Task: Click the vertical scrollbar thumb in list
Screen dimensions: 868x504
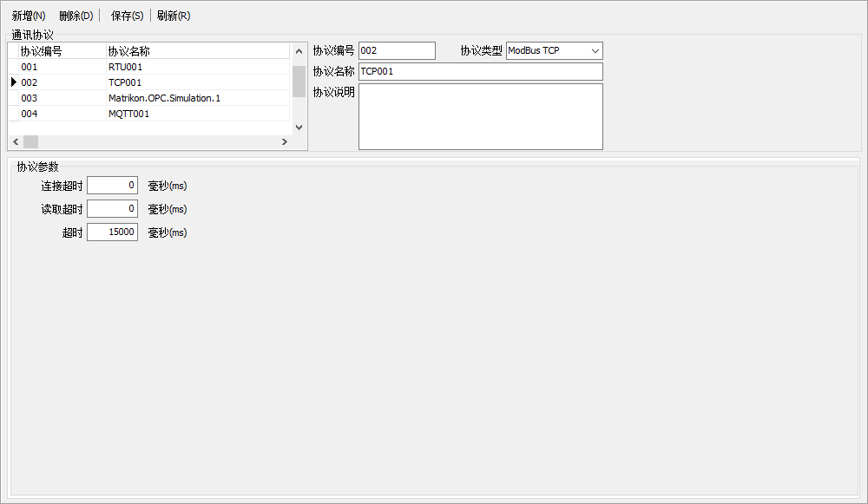Action: pyautogui.click(x=299, y=82)
